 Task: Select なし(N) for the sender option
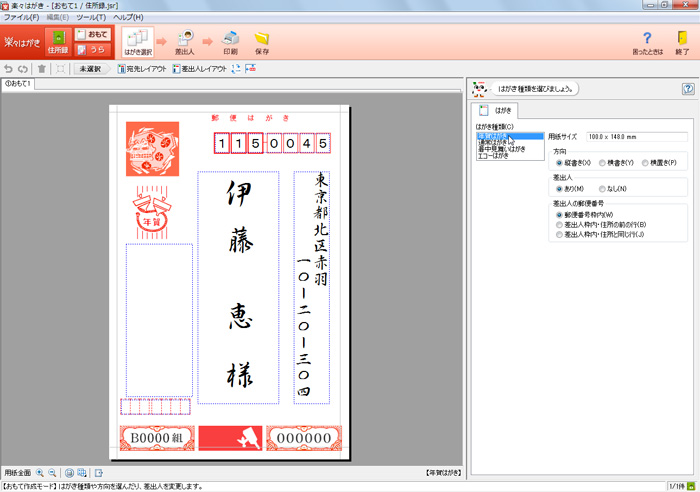(x=602, y=188)
